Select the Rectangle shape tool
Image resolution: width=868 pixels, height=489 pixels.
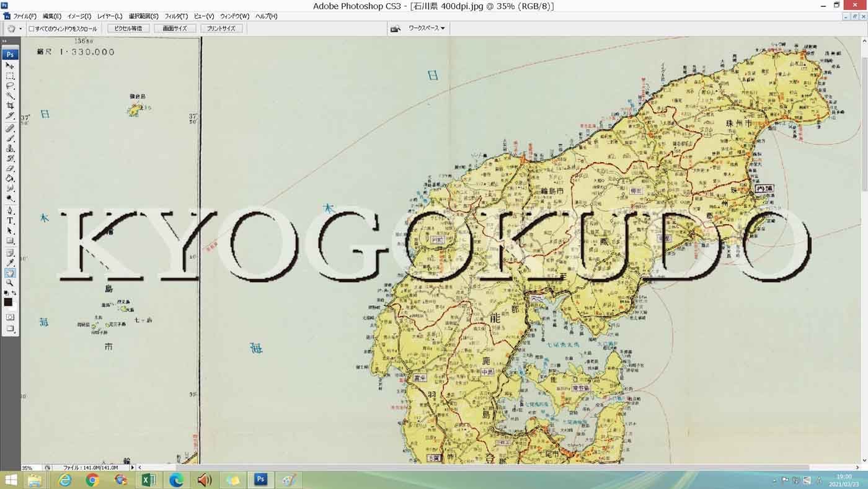point(10,240)
